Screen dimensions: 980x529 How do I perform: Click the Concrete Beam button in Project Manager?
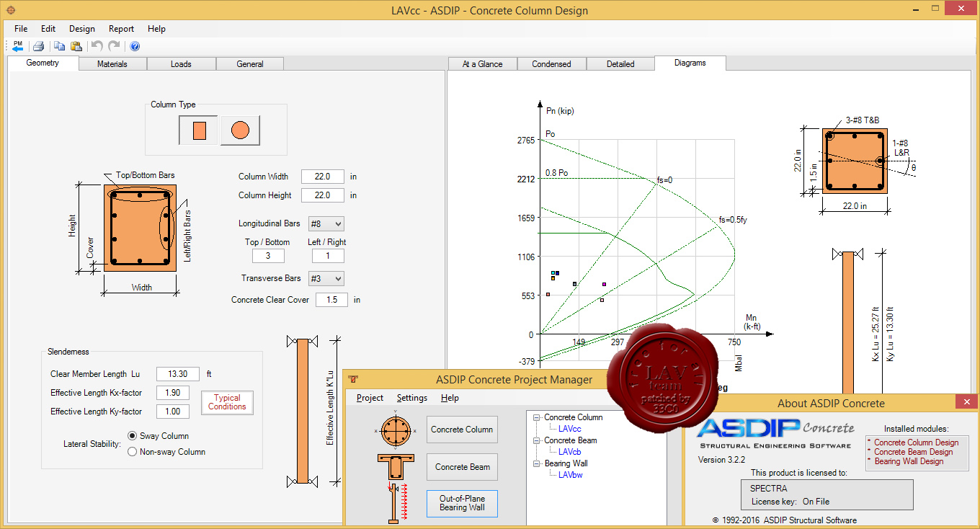coord(462,467)
